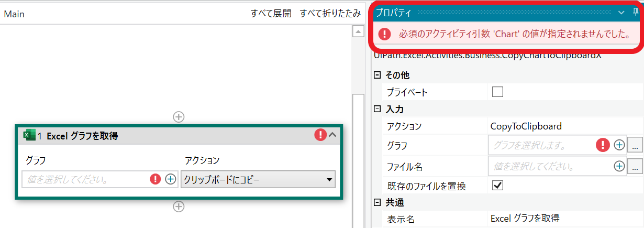
Task: Collapse the その他 property section
Action: [x=377, y=75]
